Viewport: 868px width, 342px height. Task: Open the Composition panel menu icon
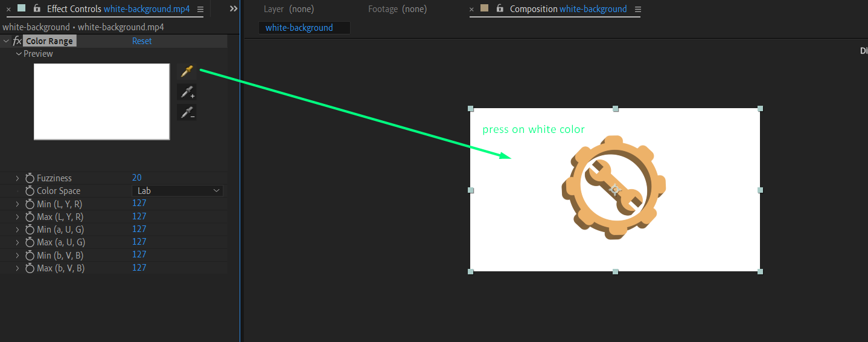point(638,9)
